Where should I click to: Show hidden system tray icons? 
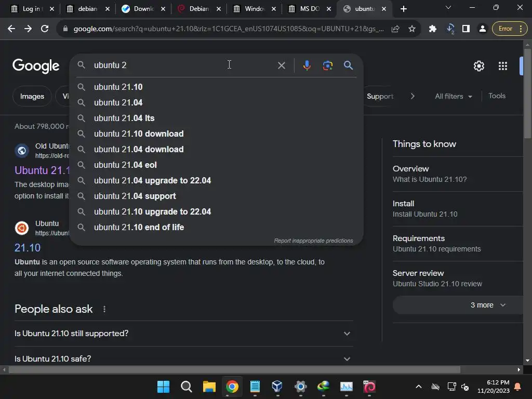(419, 387)
